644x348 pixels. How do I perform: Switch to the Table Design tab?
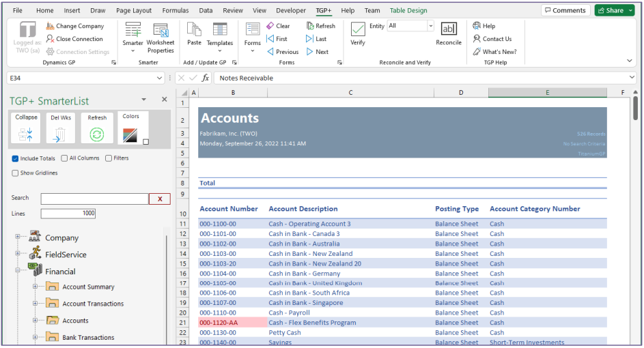tap(408, 11)
